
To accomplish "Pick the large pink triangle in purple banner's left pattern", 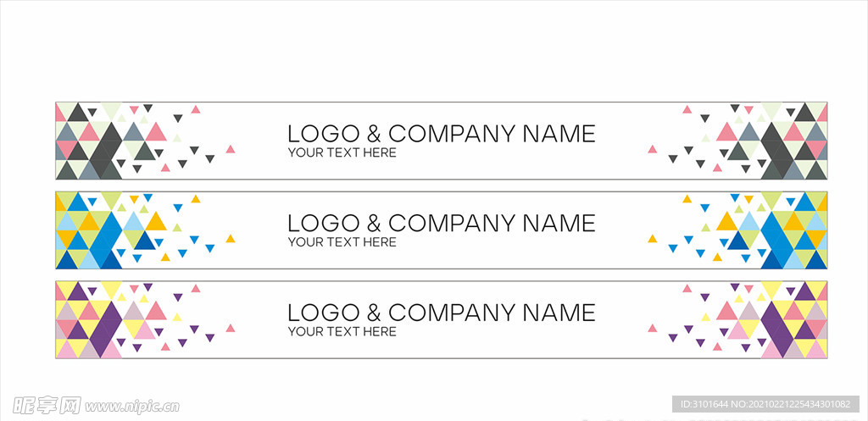I will [156, 312].
